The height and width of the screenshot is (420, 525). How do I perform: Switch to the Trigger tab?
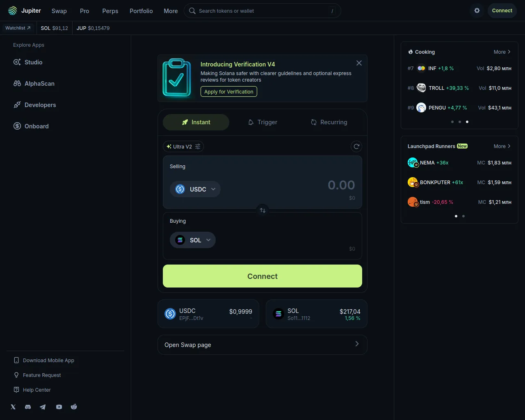tap(262, 122)
